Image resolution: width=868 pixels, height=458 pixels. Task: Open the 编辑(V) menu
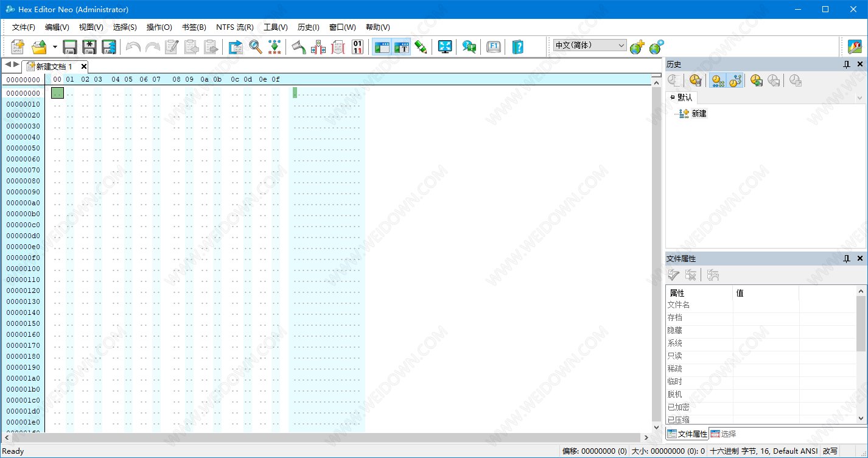57,27
